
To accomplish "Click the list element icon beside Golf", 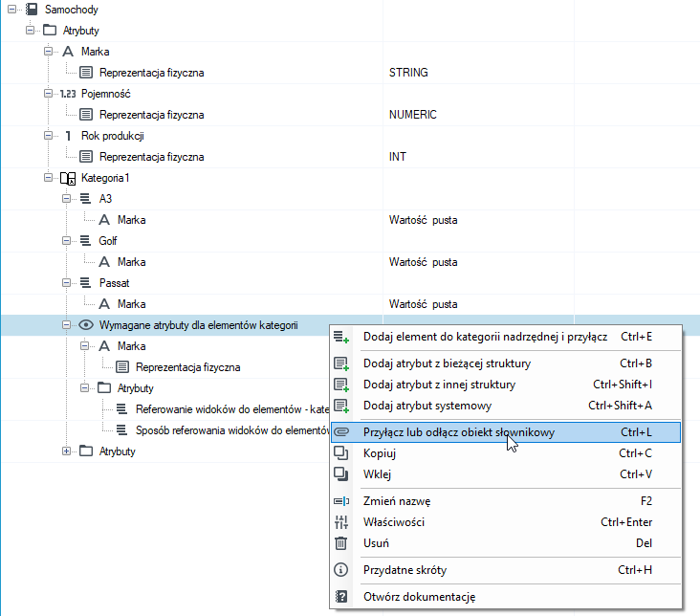I will pyautogui.click(x=85, y=241).
